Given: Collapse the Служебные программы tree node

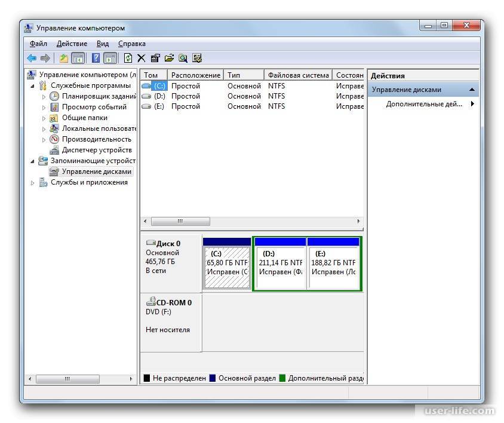Looking at the screenshot, I should [x=33, y=86].
